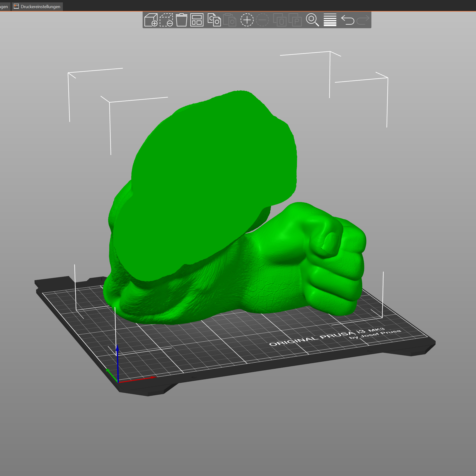Click the Split to parts icon
The width and height of the screenshot is (476, 476).
click(x=295, y=20)
